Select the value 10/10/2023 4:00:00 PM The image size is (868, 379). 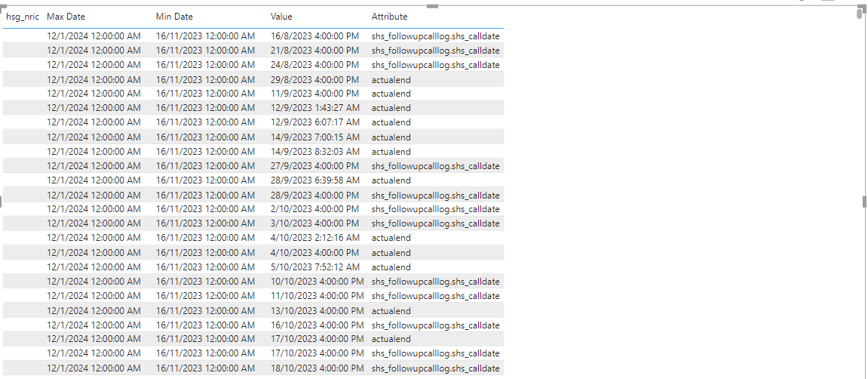(x=317, y=282)
